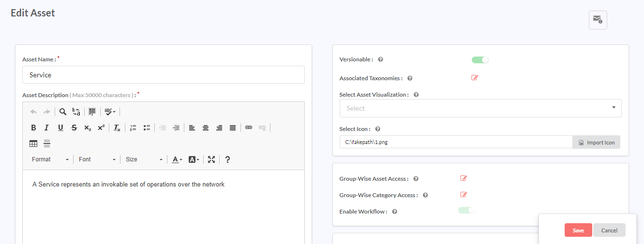Expand the Font dropdown

click(97, 159)
